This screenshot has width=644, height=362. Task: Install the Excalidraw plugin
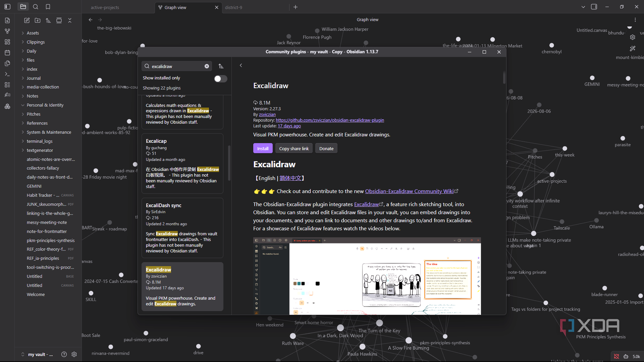[263, 149]
